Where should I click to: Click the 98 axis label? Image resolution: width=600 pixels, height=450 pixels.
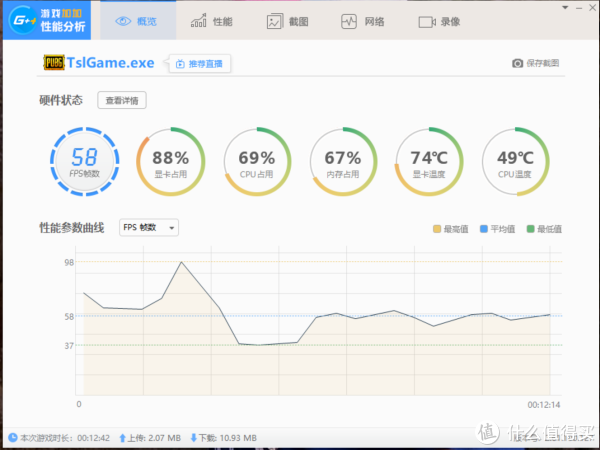69,262
